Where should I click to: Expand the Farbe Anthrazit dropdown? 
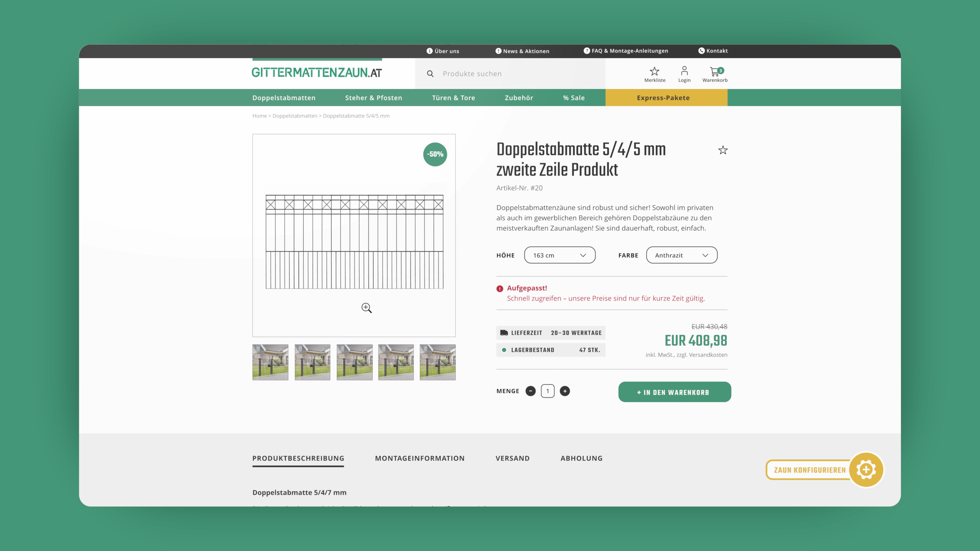coord(681,255)
